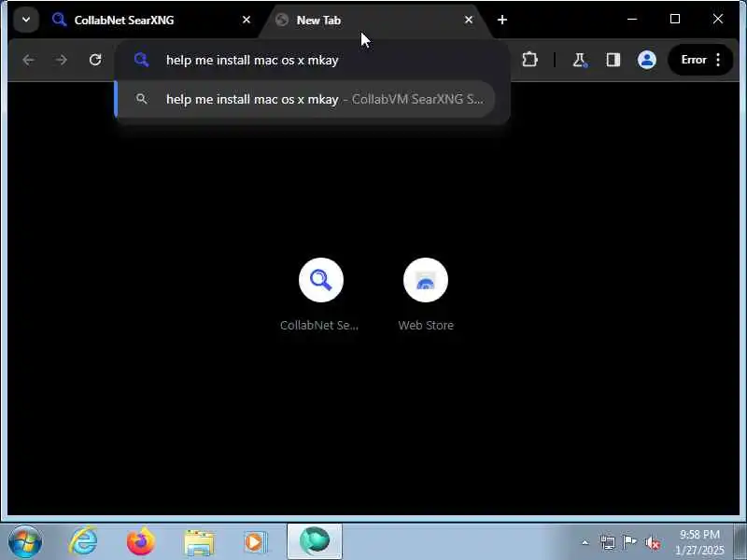This screenshot has height=560, width=747.
Task: Open the three-dot Chrome menu
Action: pyautogui.click(x=718, y=60)
